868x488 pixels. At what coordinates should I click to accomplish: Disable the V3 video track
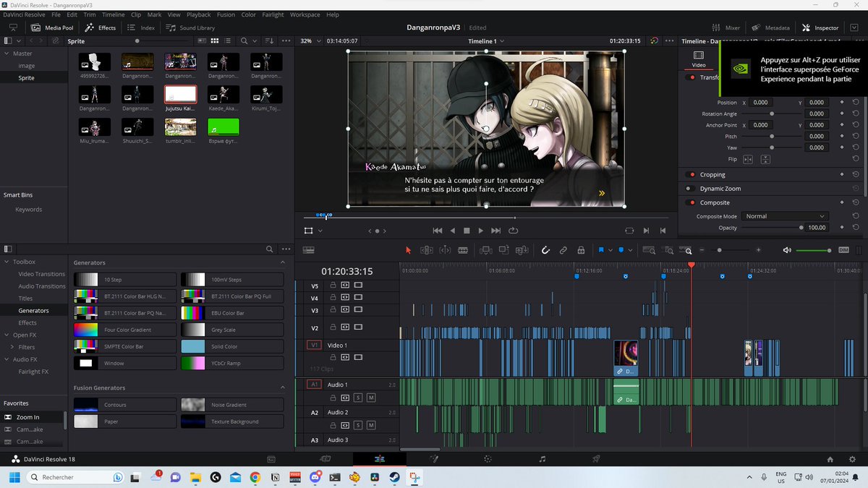[x=358, y=310]
